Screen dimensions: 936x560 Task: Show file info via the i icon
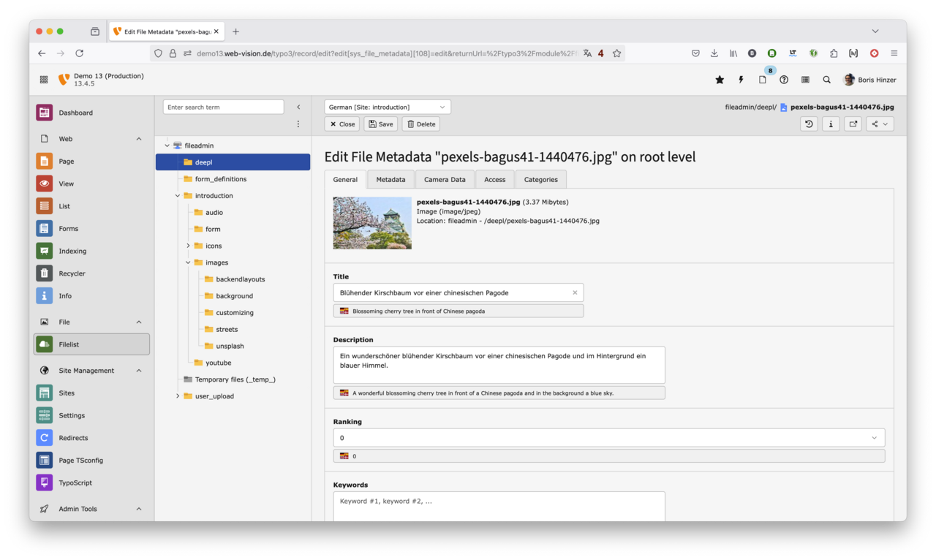click(x=831, y=124)
